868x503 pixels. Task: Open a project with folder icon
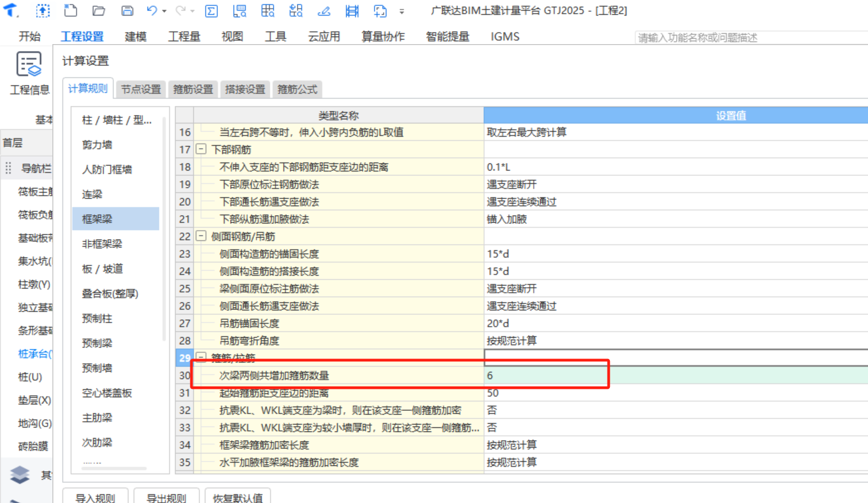[99, 10]
